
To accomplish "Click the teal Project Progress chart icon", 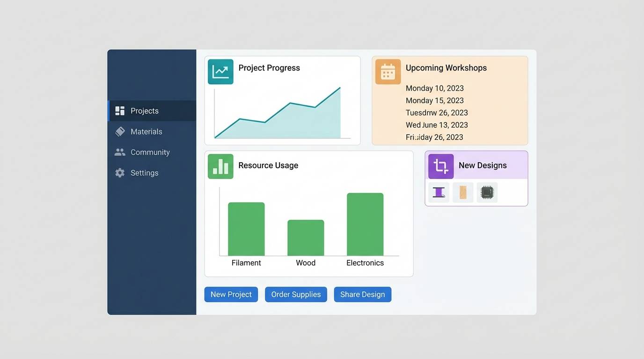I will tap(220, 72).
